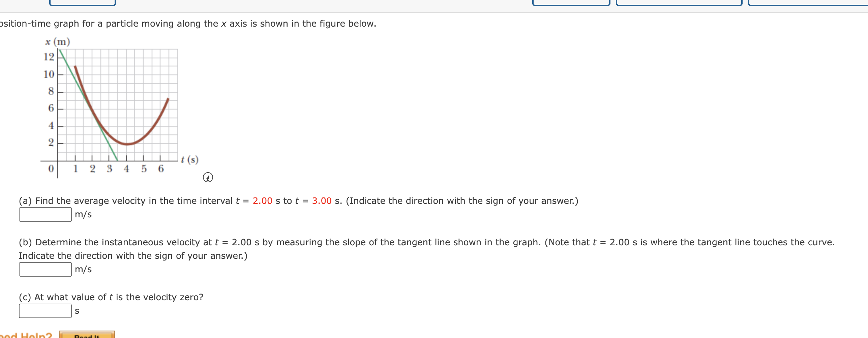Click the answer field for part (c)
This screenshot has width=868, height=338.
[x=45, y=310]
